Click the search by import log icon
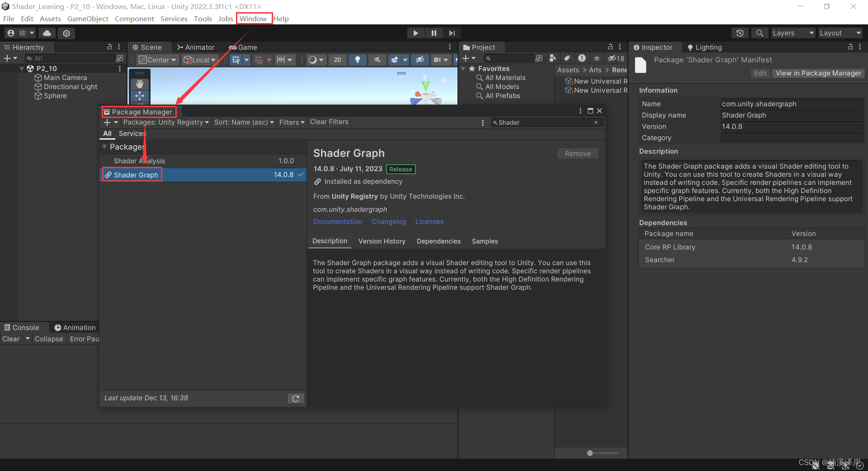The image size is (868, 471). (582, 58)
